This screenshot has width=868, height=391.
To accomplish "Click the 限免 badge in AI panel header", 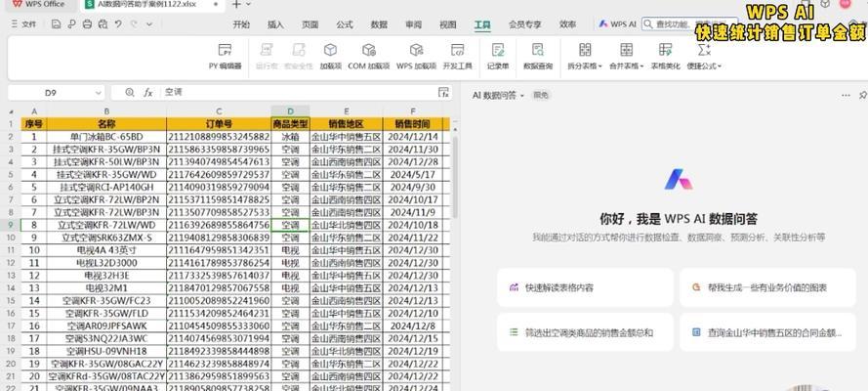I will (540, 95).
